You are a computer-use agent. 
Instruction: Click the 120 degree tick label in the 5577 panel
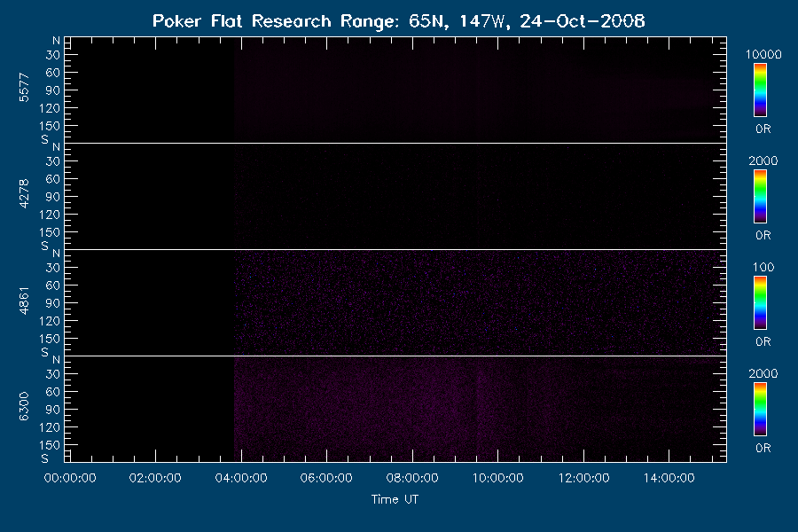click(50, 108)
